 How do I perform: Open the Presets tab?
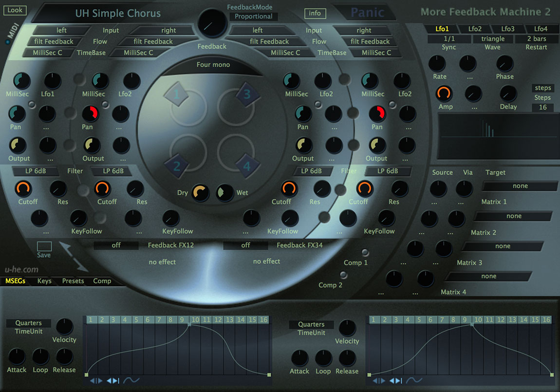(x=73, y=281)
